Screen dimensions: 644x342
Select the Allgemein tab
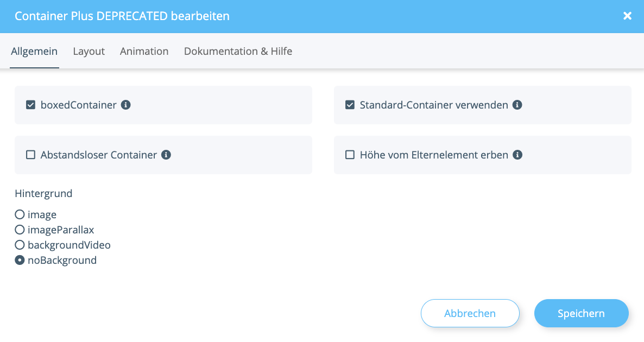(34, 52)
